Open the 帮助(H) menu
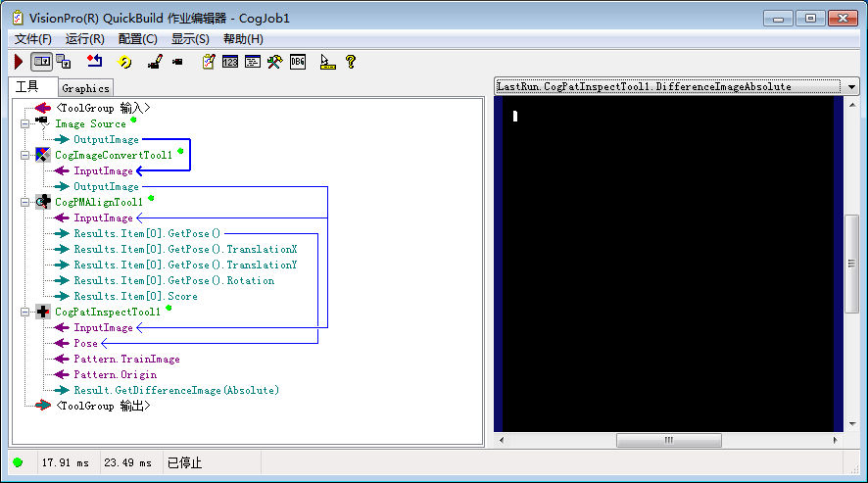Screen dimensions: 868x483 pos(243,39)
